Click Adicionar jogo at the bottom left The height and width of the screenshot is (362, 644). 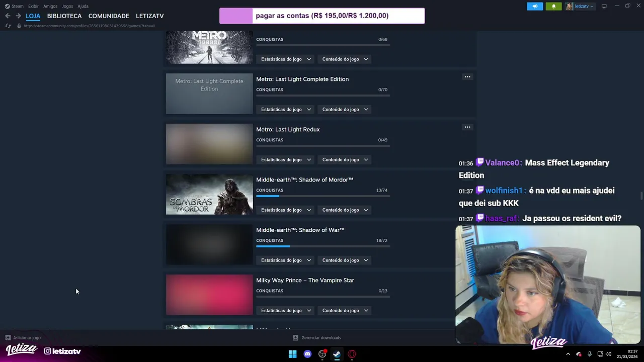coord(23,338)
